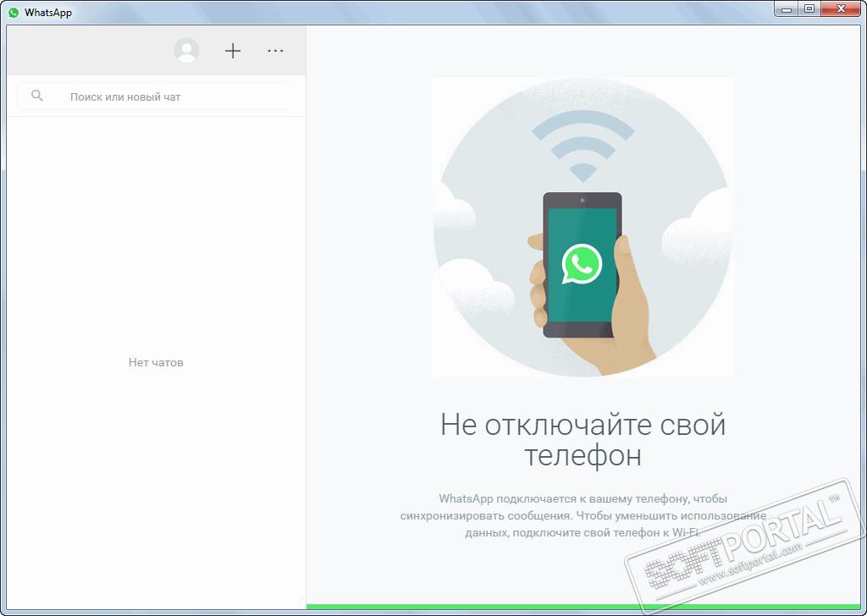Viewport: 867px width, 616px height.
Task: Open the profile avatar icon
Action: click(x=186, y=50)
